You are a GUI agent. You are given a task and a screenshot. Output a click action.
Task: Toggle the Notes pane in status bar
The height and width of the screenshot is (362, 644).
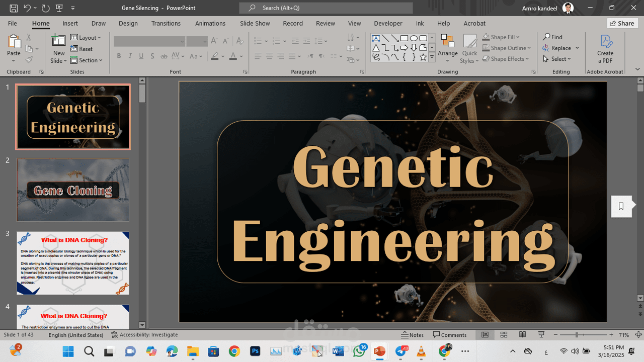click(x=413, y=335)
